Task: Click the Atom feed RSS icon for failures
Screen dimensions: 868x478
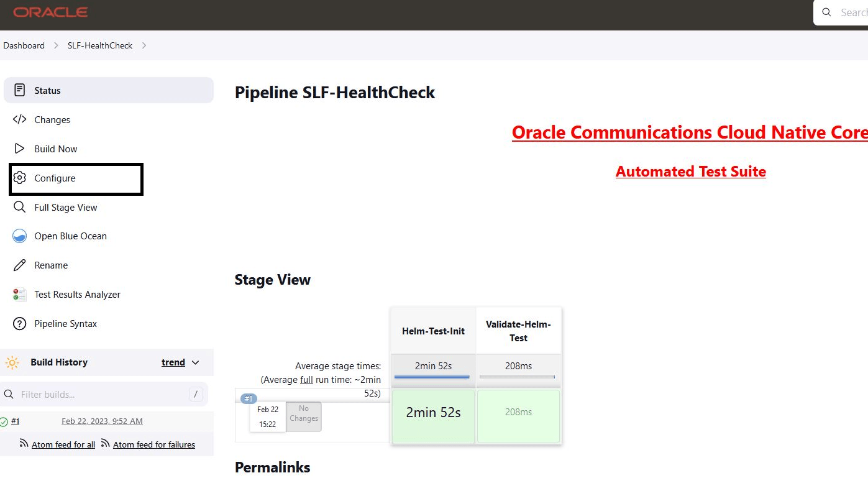Action: point(106,444)
